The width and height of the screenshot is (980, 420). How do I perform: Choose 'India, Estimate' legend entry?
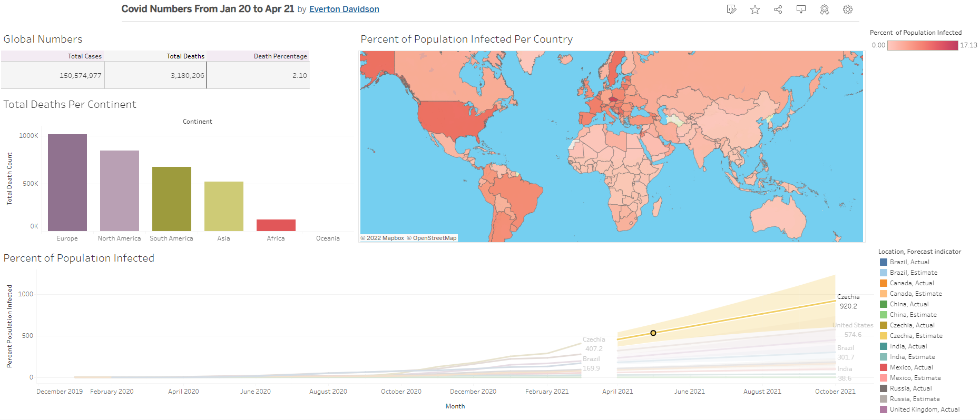(x=912, y=357)
